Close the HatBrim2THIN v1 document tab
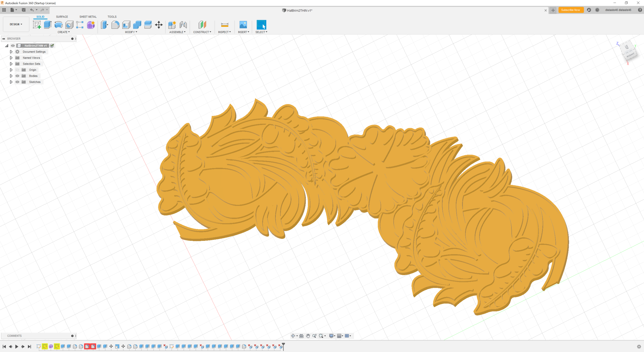 [546, 10]
